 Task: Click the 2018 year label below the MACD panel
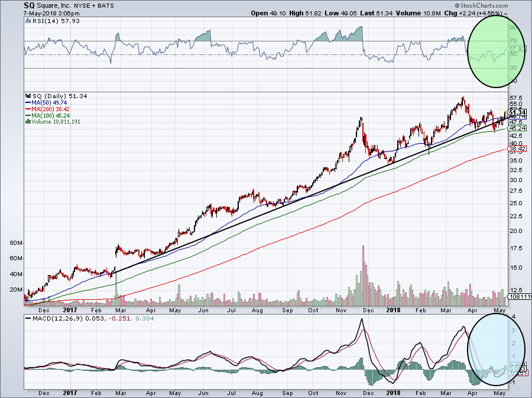coord(394,393)
